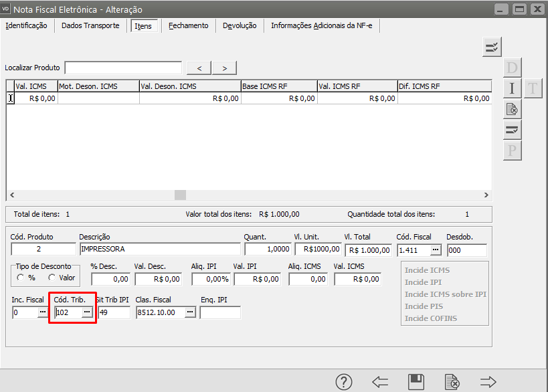Open the Inc. Fiscal lookup ellipsis button
This screenshot has width=548, height=392.
pos(42,312)
